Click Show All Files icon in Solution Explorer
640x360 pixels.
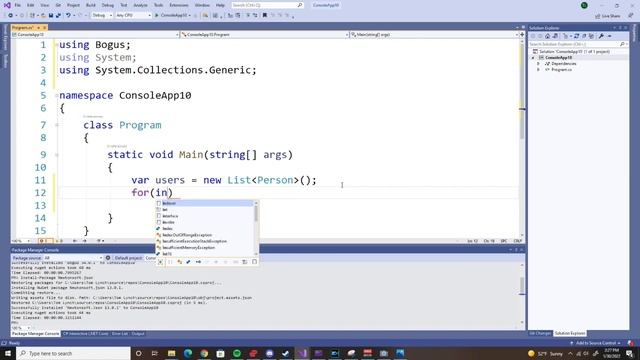pos(591,36)
